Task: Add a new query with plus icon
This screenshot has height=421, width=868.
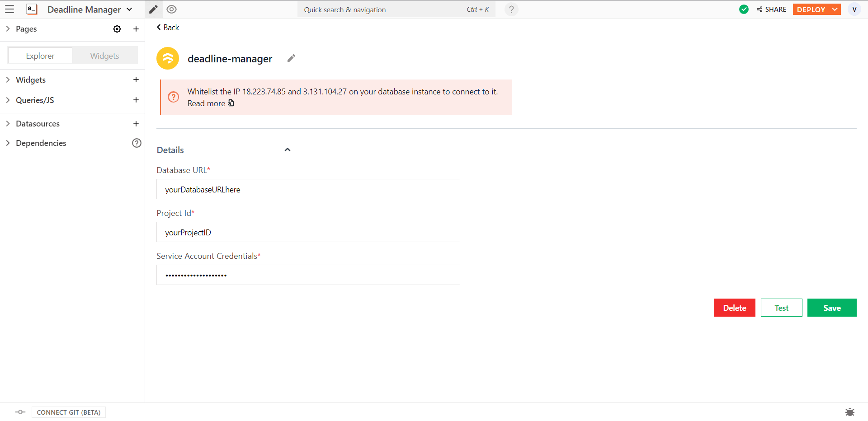Action: pos(136,100)
